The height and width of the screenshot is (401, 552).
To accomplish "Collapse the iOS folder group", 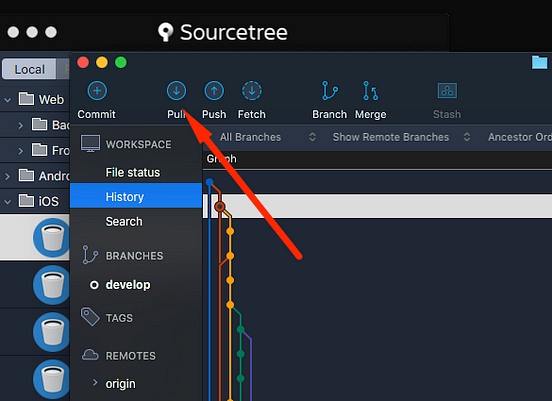I will click(x=8, y=201).
